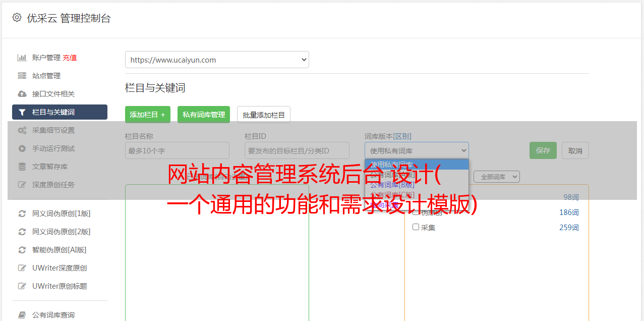
Task: Click the 词库版本[区别] label
Action: pyautogui.click(x=388, y=136)
